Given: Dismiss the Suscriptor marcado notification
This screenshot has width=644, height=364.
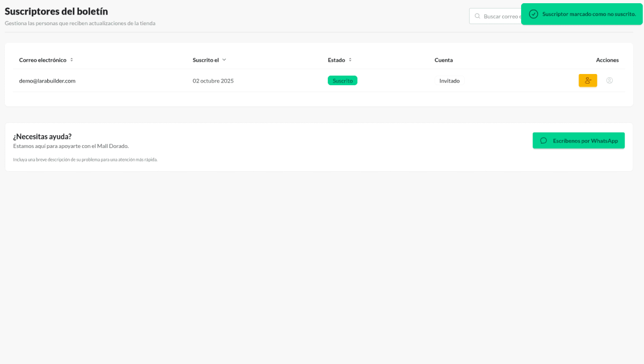Looking at the screenshot, I should pyautogui.click(x=581, y=14).
